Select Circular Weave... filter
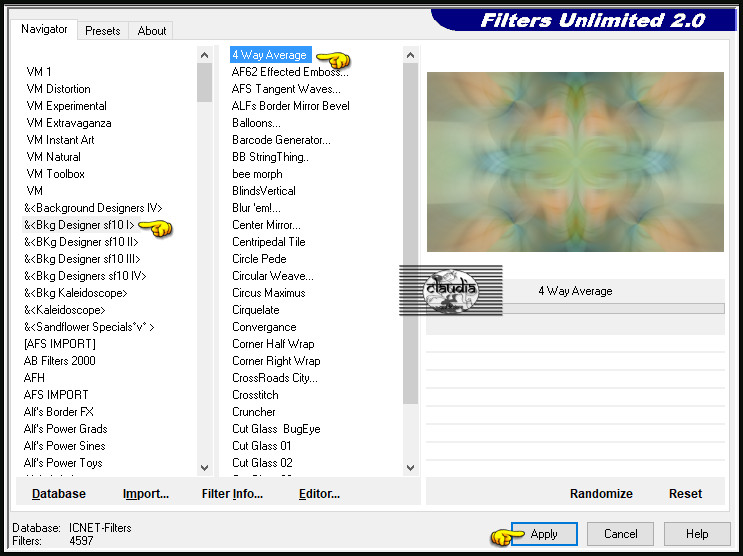Viewport: 743px width, 556px height. (272, 276)
